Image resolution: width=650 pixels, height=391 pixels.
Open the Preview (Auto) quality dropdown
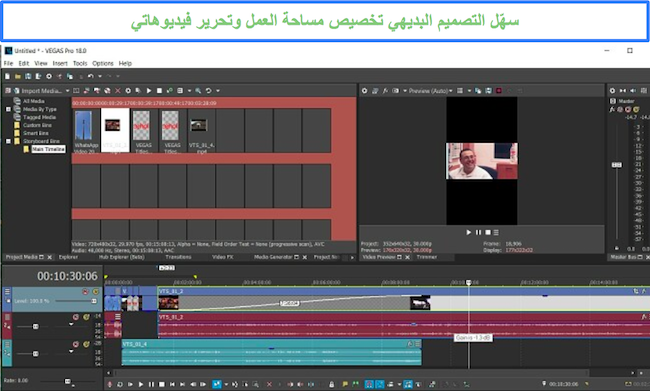(x=430, y=91)
